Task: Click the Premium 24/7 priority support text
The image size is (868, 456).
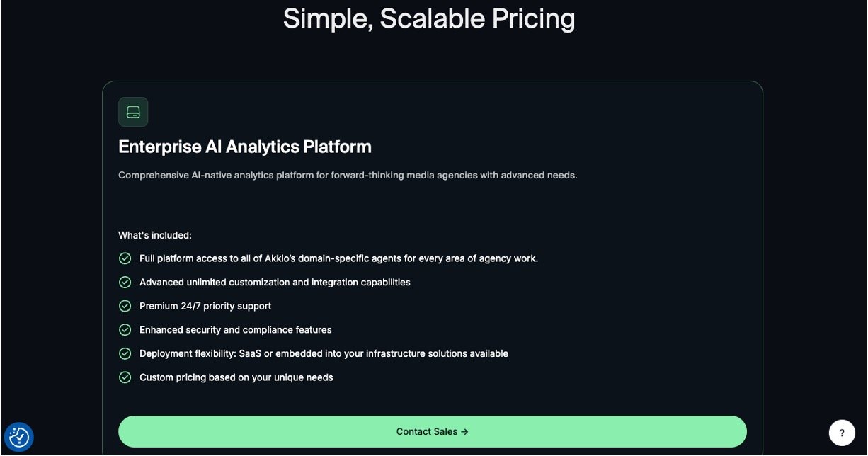Action: 205,306
